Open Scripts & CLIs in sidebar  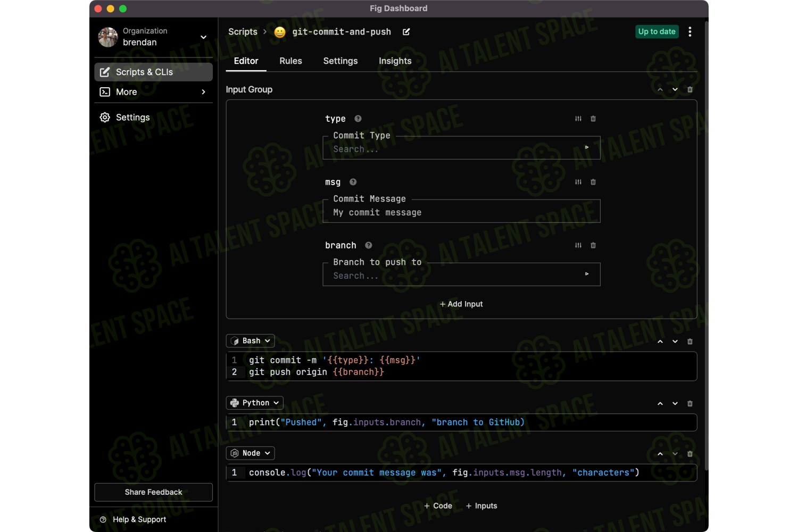pos(153,72)
